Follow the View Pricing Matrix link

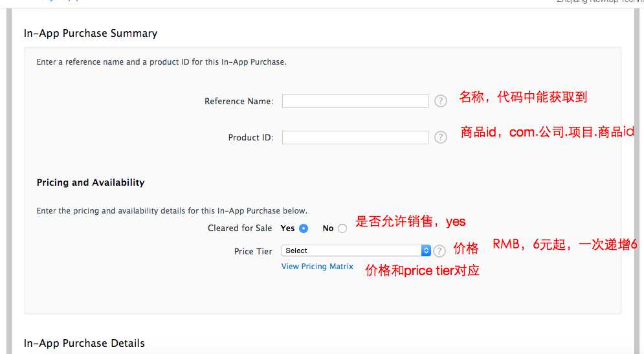(317, 267)
